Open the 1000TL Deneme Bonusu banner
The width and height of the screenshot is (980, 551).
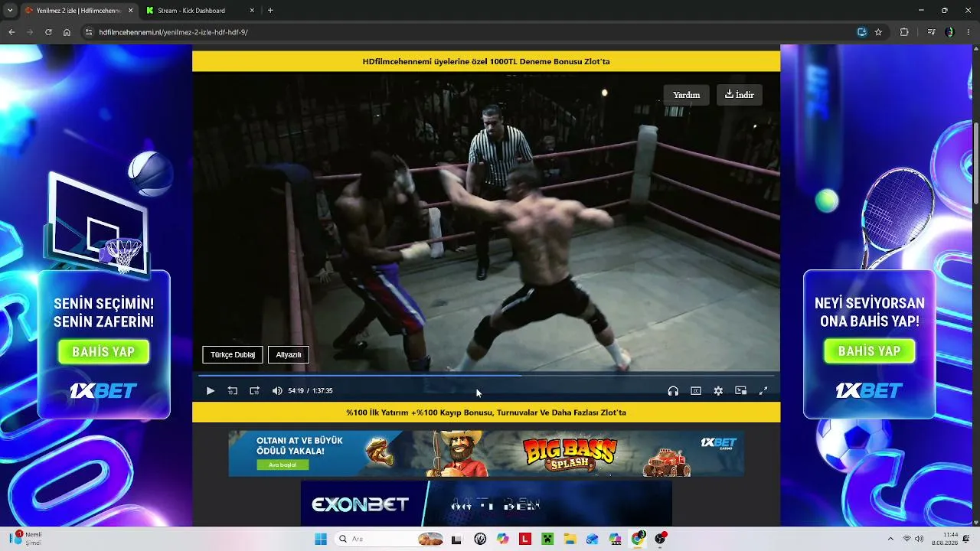click(x=486, y=61)
